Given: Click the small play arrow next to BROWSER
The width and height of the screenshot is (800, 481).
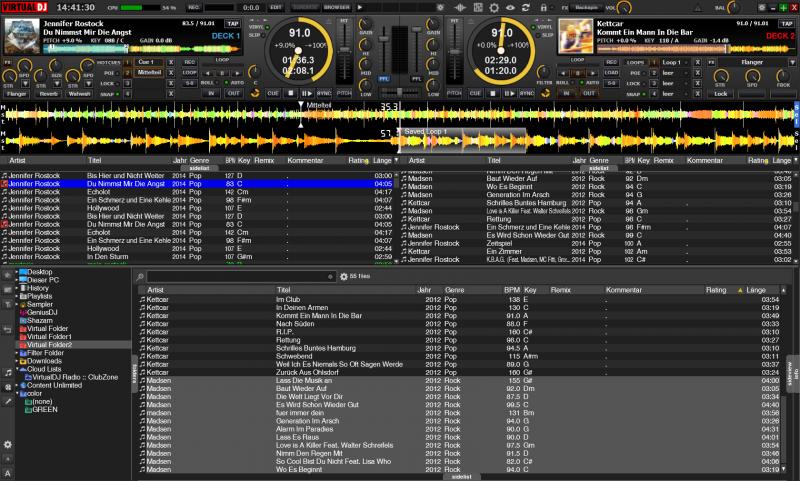Looking at the screenshot, I should click(360, 8).
